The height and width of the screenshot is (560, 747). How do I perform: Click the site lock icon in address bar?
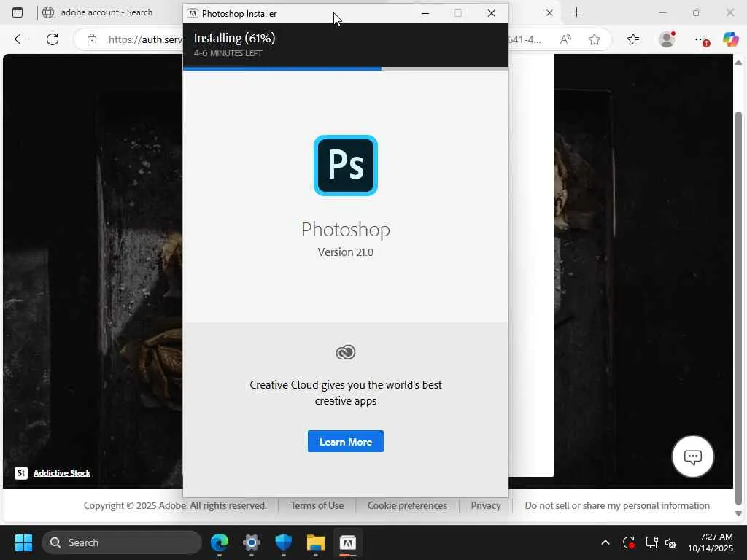[x=92, y=39]
